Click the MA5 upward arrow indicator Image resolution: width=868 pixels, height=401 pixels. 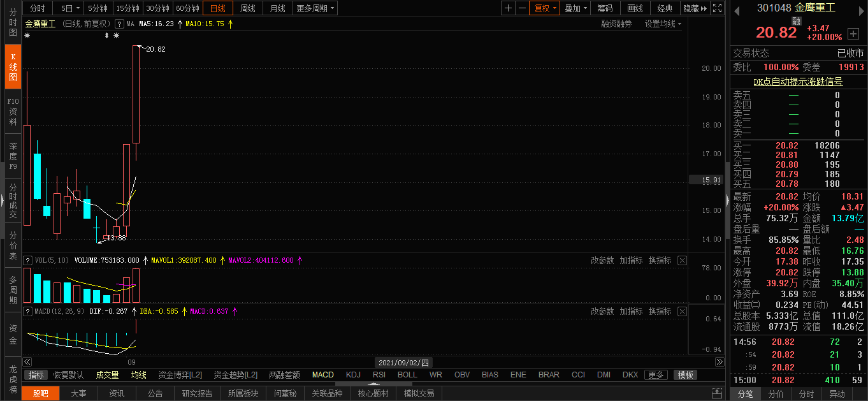tap(180, 24)
